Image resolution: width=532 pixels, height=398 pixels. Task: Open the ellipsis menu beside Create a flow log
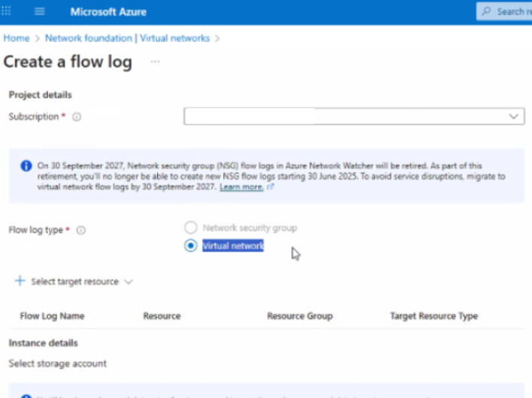point(155,62)
